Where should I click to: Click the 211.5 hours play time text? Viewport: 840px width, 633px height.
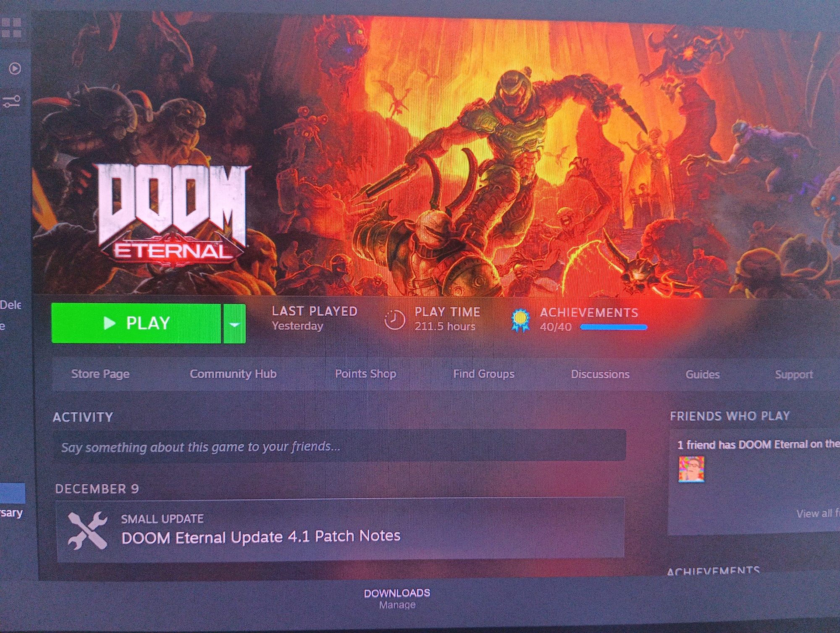click(x=445, y=326)
